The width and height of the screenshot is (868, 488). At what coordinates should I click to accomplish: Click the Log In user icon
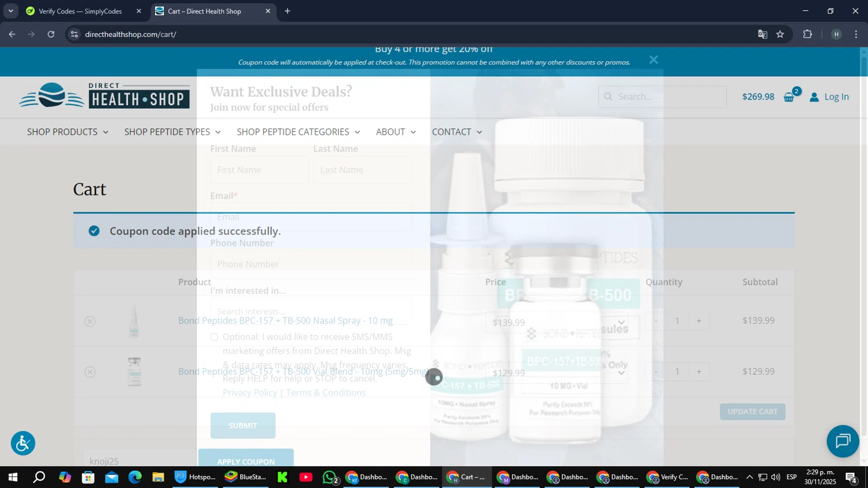tap(814, 97)
